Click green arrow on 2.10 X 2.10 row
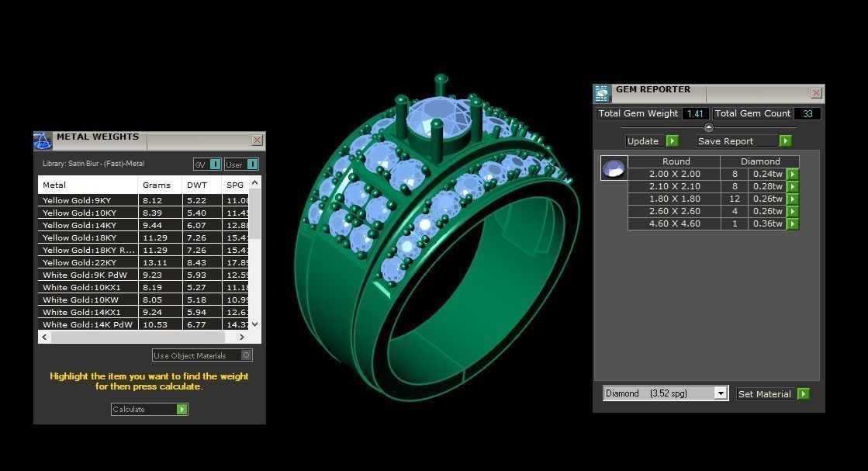Image resolution: width=868 pixels, height=471 pixels. (793, 186)
